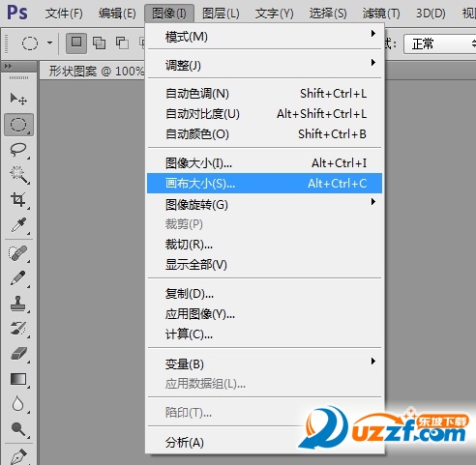Select the Eraser tool
This screenshot has width=476, height=465.
coord(18,354)
